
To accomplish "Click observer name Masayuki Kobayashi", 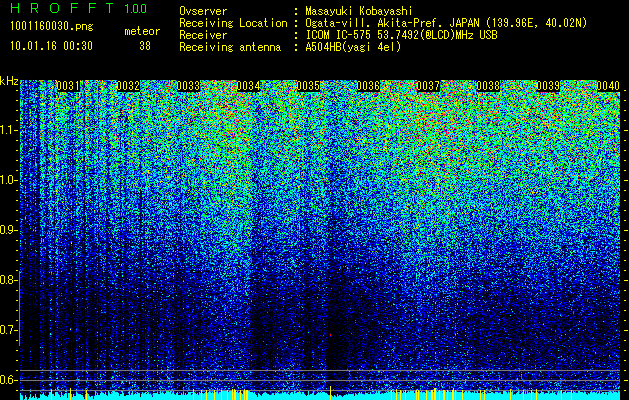I will (359, 12).
